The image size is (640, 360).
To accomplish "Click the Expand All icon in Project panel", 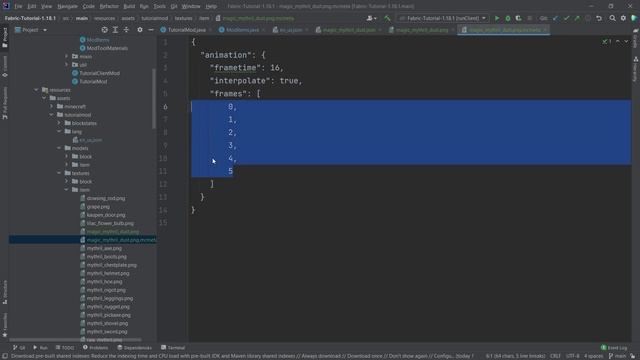I will [x=116, y=30].
